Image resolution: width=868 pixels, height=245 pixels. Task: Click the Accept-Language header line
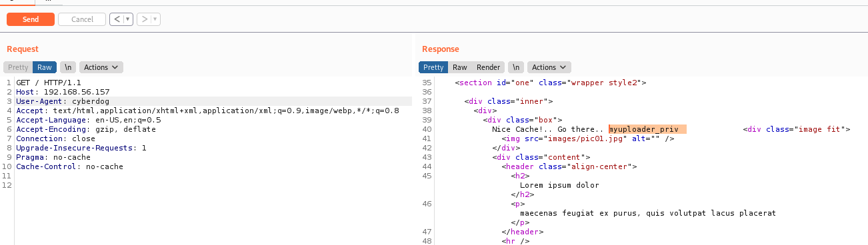88,120
